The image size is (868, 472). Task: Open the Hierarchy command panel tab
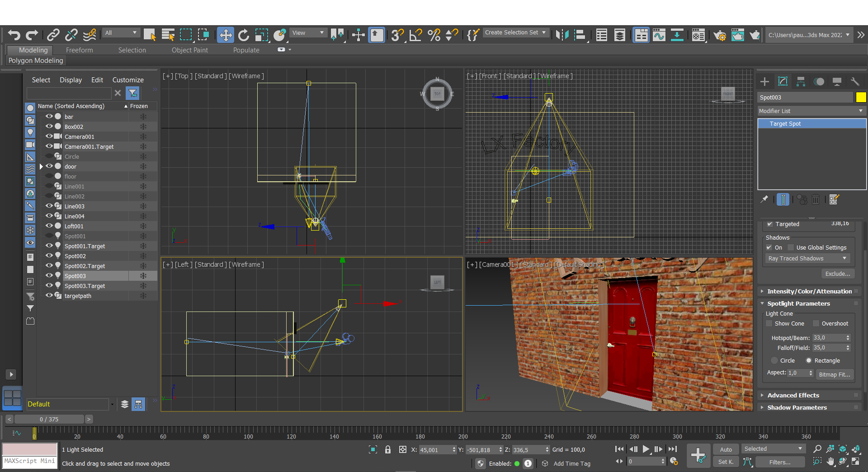point(801,81)
